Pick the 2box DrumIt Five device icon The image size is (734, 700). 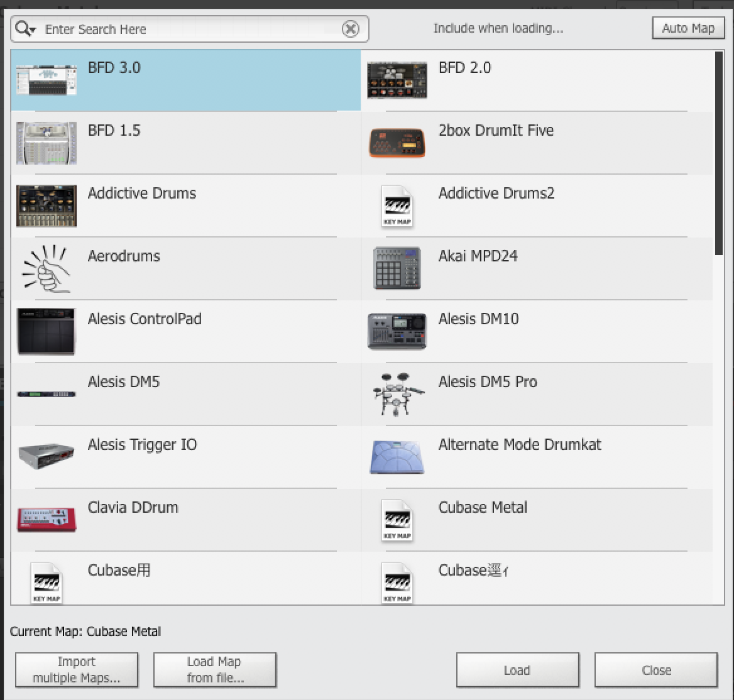(x=397, y=143)
